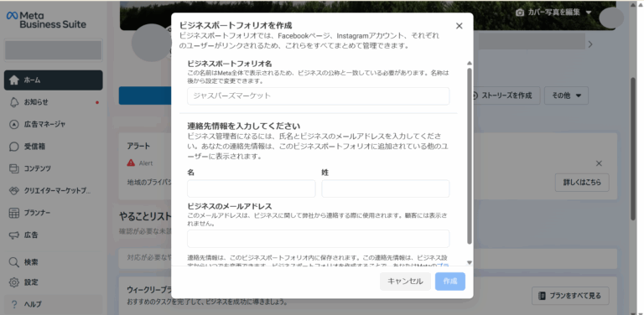The height and width of the screenshot is (315, 644).
Task: Click the 広告 megaphone icon
Action: tap(14, 235)
